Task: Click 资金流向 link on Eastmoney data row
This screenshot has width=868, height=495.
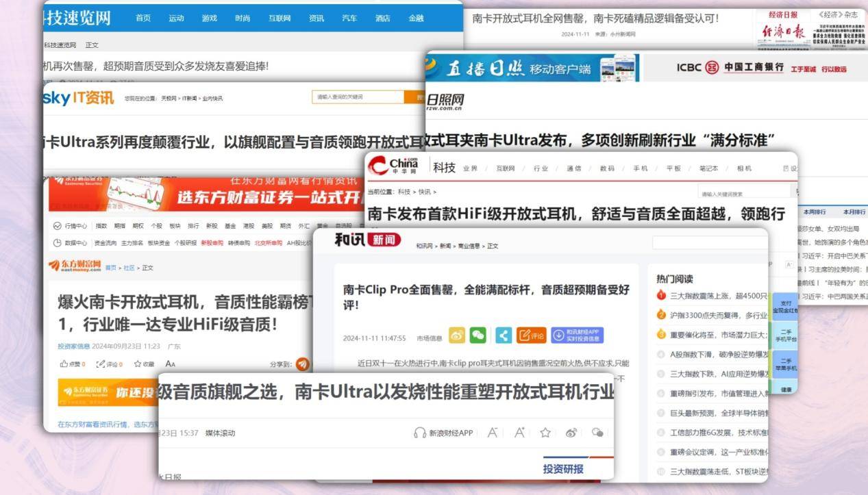Action: point(104,243)
